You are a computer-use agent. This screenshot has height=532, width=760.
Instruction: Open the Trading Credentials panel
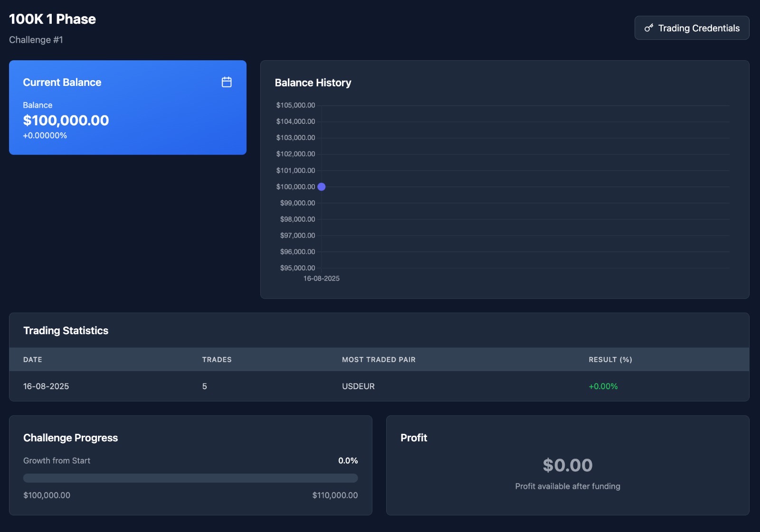click(x=692, y=28)
